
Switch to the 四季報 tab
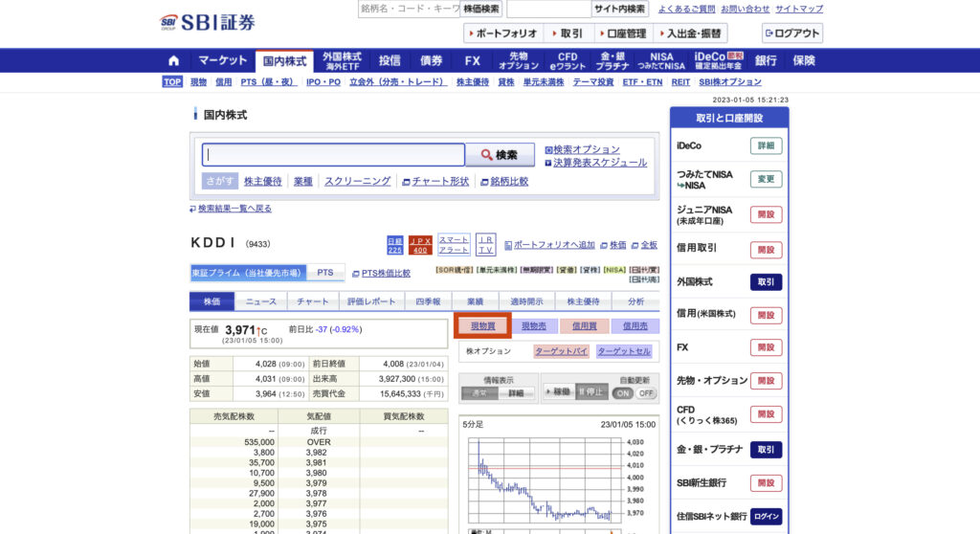click(x=428, y=301)
